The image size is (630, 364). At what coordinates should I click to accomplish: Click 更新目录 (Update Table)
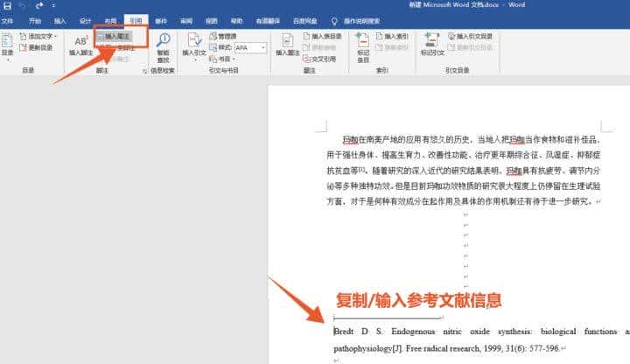(36, 47)
